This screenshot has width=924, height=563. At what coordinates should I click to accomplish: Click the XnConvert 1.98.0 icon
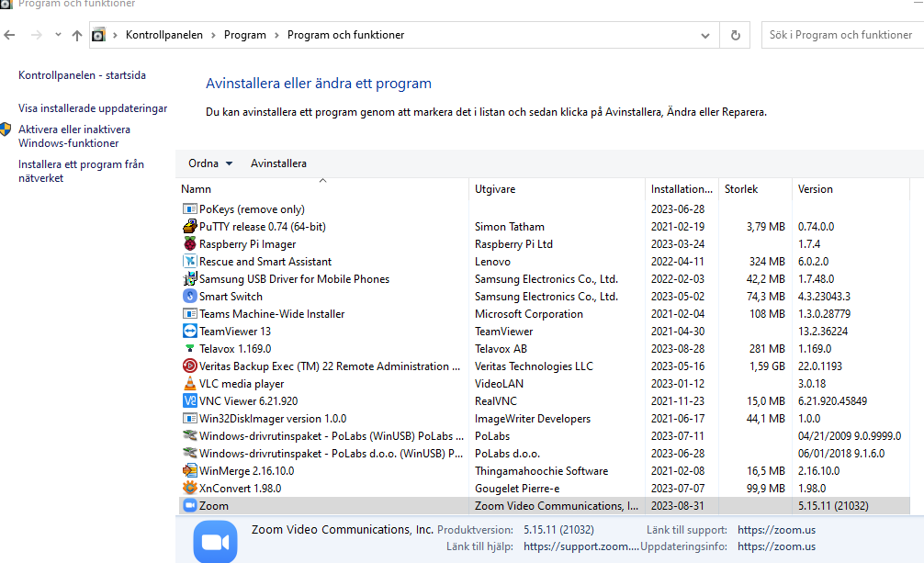(189, 488)
